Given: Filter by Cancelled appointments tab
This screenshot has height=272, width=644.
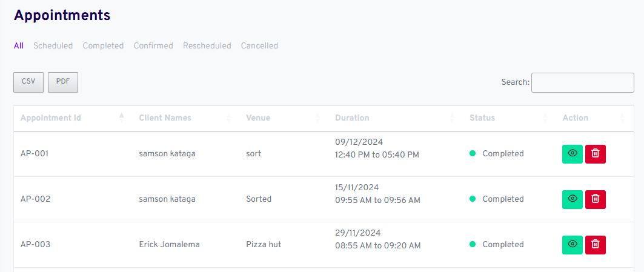Looking at the screenshot, I should click(259, 46).
